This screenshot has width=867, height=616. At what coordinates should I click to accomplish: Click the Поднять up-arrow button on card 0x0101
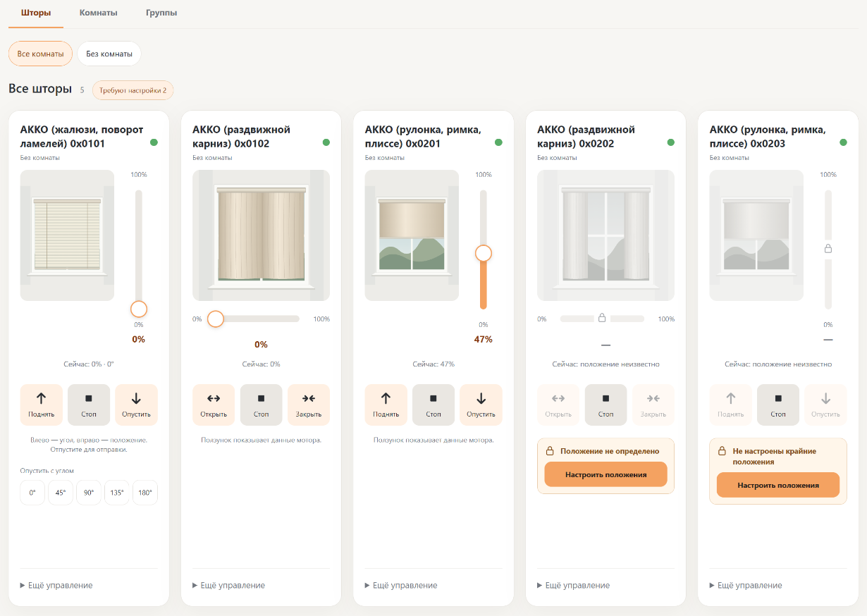pyautogui.click(x=42, y=405)
